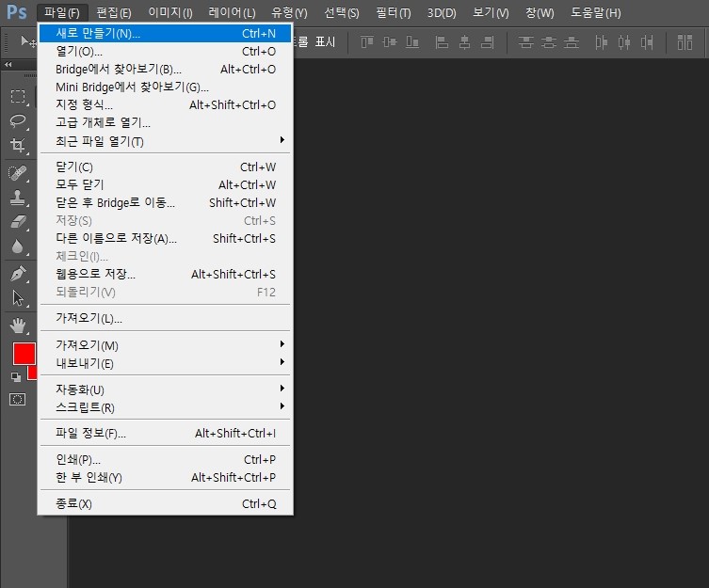This screenshot has width=709, height=588.
Task: Switch to the Hand tool
Action: coord(18,326)
